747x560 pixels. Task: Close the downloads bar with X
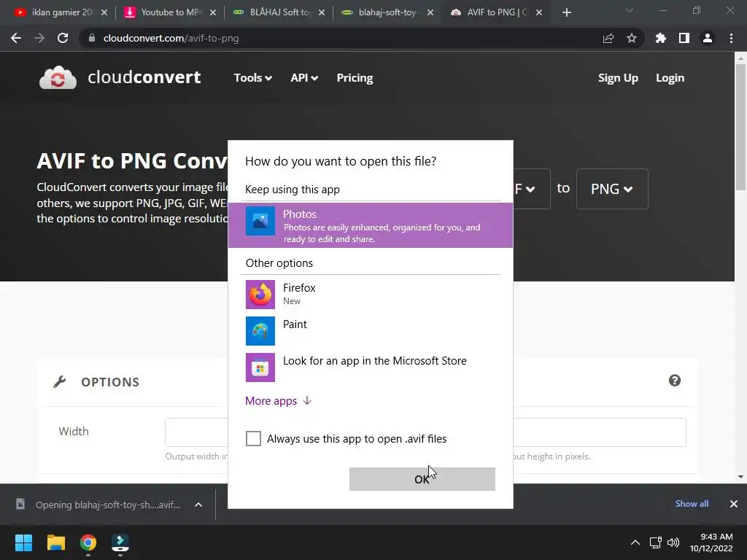(x=734, y=504)
